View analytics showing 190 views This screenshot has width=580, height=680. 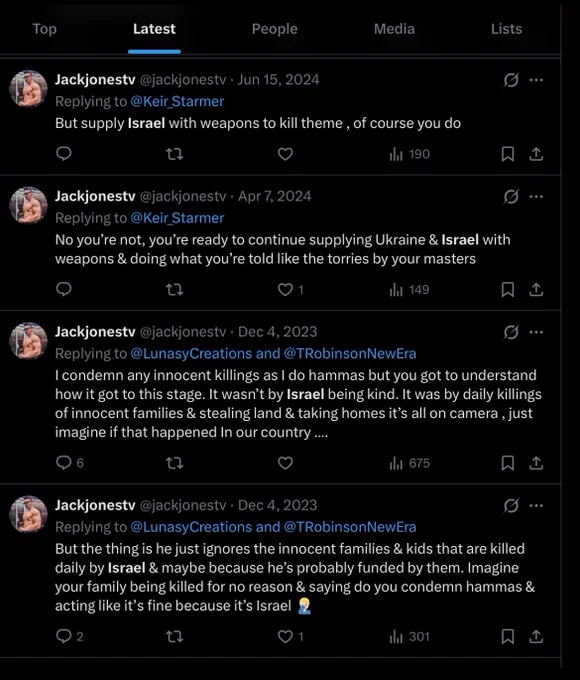click(x=410, y=154)
